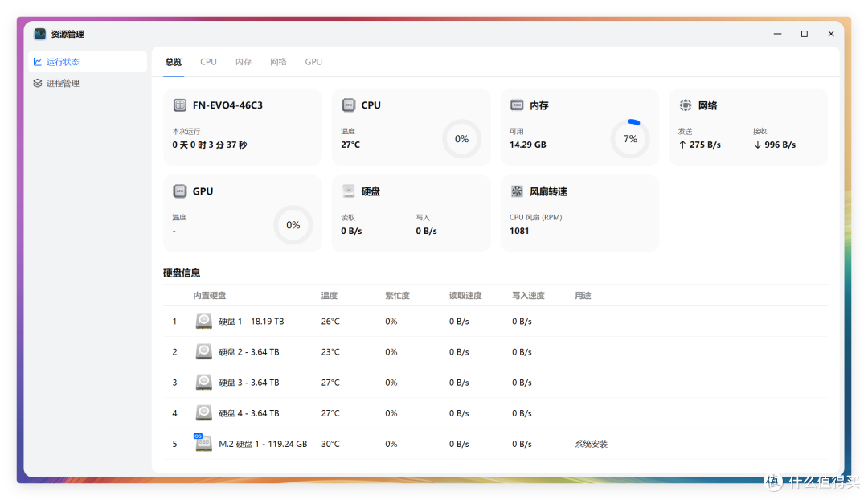868x500 pixels.
Task: Click the 硬盘 card disk icon
Action: pos(348,191)
